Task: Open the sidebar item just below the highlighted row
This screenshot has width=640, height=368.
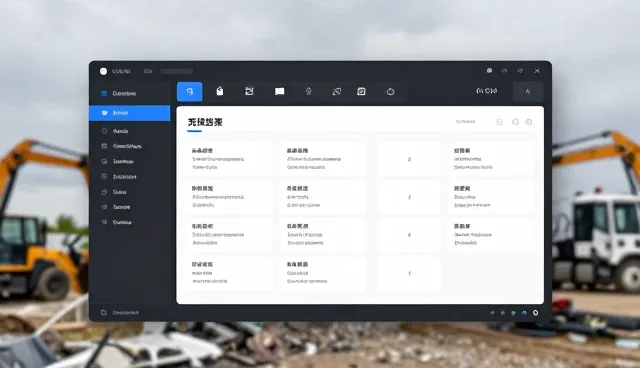Action: click(130, 131)
